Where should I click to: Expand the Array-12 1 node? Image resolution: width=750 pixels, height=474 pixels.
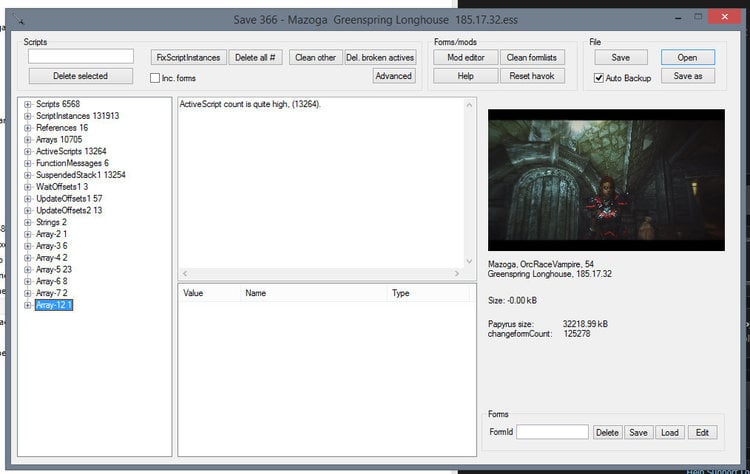[28, 305]
